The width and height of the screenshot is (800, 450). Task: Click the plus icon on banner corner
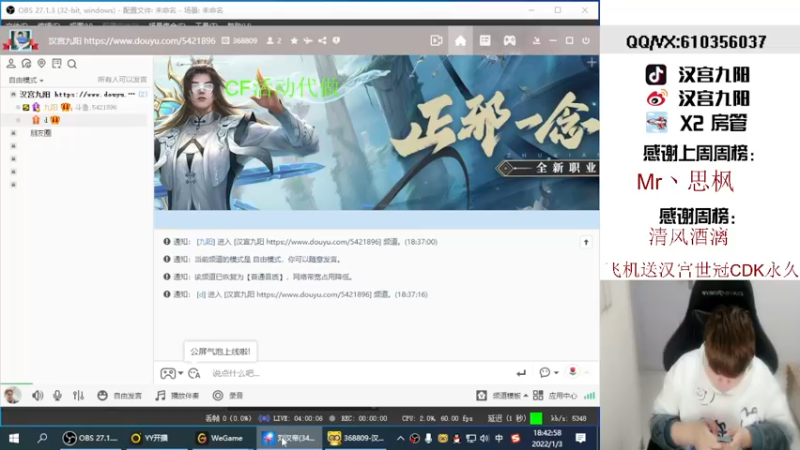pos(591,63)
